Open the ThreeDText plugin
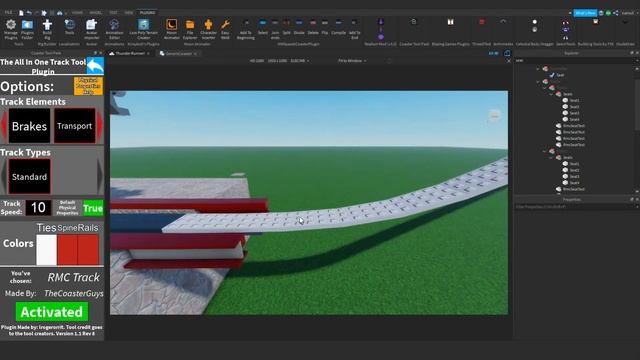 [482, 22]
